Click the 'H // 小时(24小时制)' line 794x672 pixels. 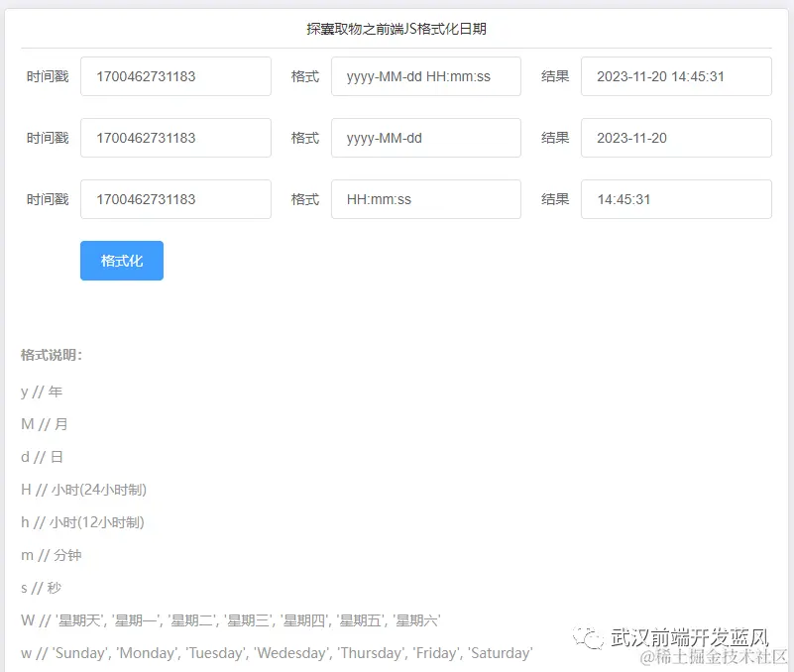[x=83, y=490]
